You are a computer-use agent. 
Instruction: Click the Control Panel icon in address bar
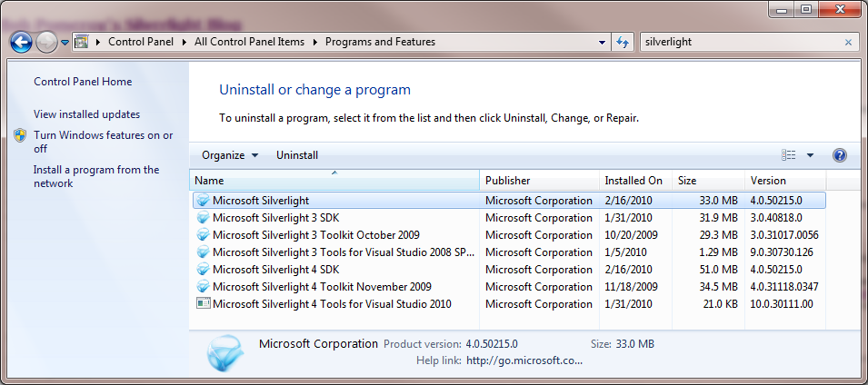[x=82, y=42]
